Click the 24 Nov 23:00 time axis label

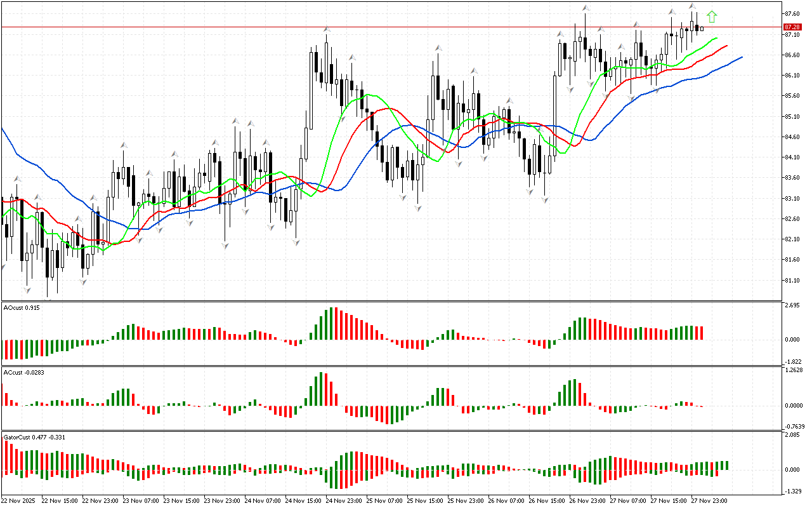[344, 500]
